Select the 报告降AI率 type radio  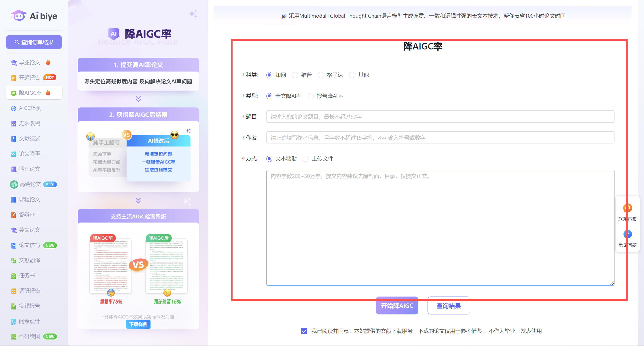[311, 96]
